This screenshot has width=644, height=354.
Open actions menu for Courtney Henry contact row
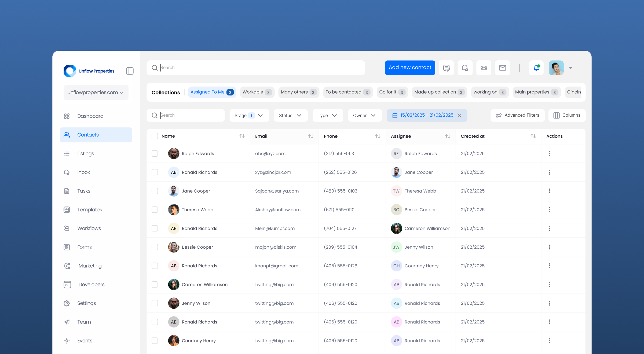[x=549, y=341]
